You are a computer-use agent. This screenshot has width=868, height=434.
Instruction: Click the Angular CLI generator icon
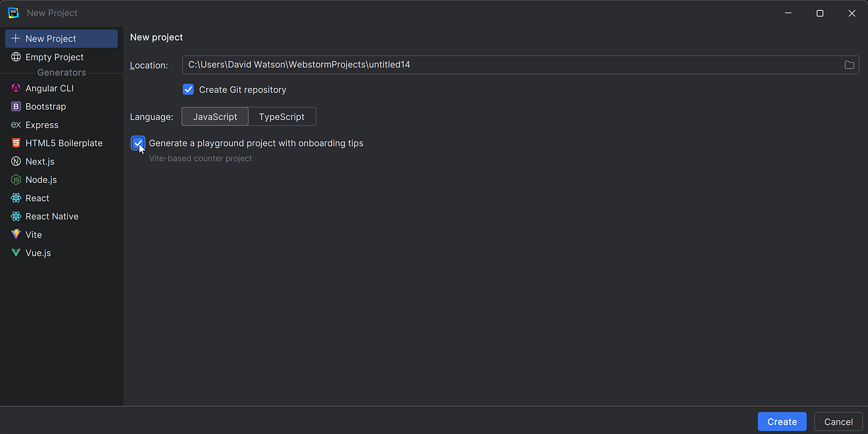16,88
